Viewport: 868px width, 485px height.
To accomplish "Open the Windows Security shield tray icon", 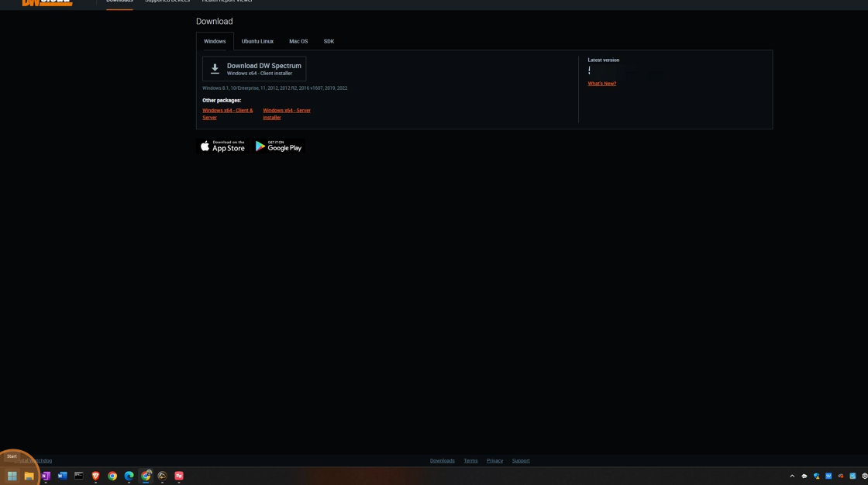I will (817, 476).
